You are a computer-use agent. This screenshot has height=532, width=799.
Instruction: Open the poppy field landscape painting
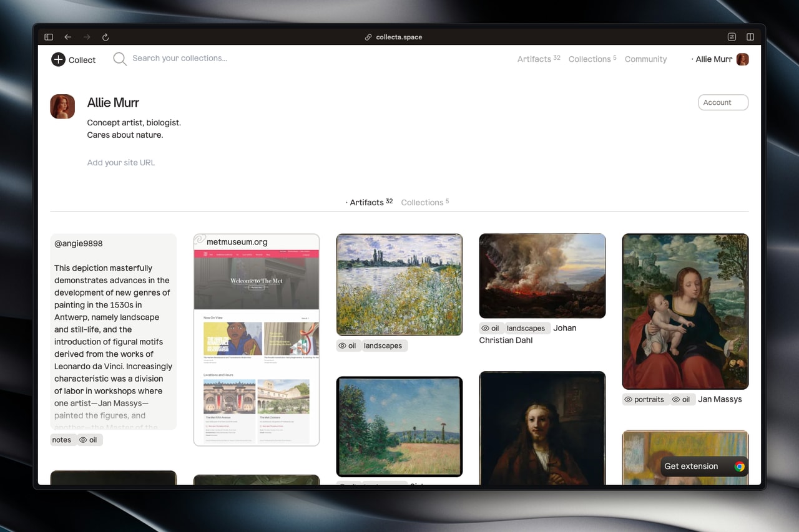(x=399, y=427)
